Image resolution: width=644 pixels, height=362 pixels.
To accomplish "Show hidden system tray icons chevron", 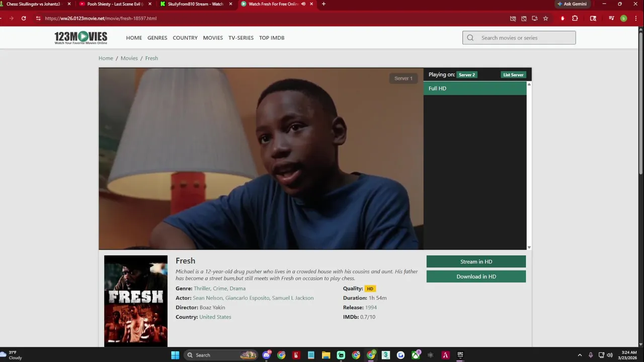I will 580,355.
